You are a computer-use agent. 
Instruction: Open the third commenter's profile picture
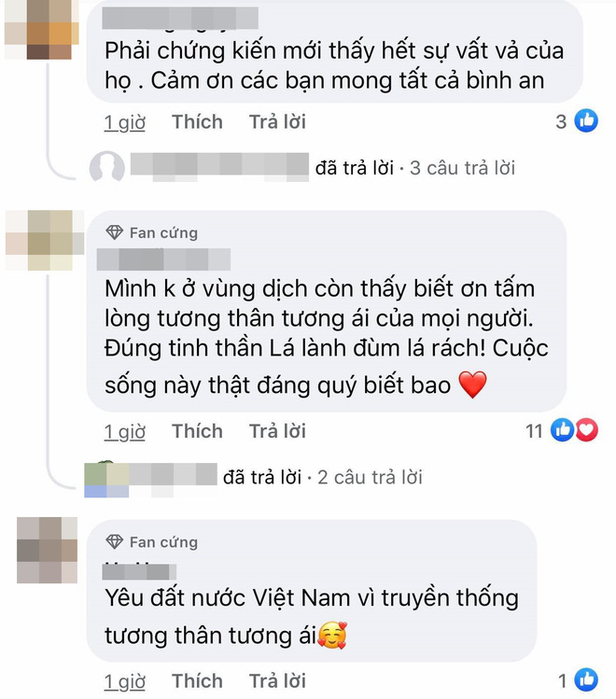[48, 550]
